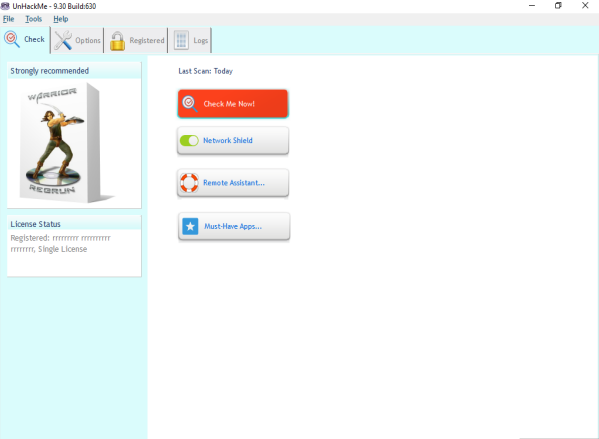
Task: Click the yellow padlock Registered icon
Action: [x=117, y=41]
